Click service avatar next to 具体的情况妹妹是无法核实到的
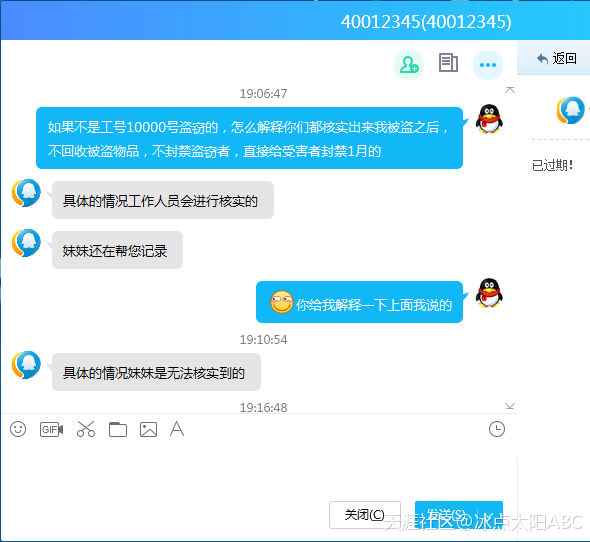The height and width of the screenshot is (542, 590). click(x=26, y=365)
